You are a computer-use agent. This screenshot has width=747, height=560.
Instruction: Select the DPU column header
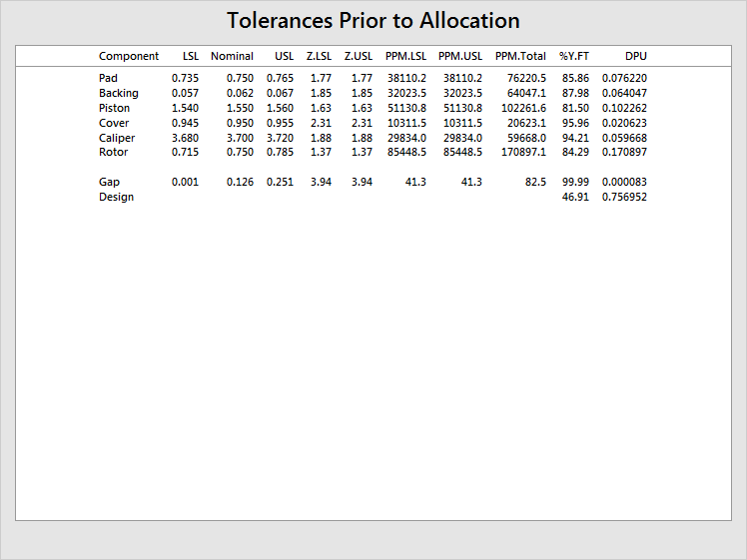[x=636, y=56]
